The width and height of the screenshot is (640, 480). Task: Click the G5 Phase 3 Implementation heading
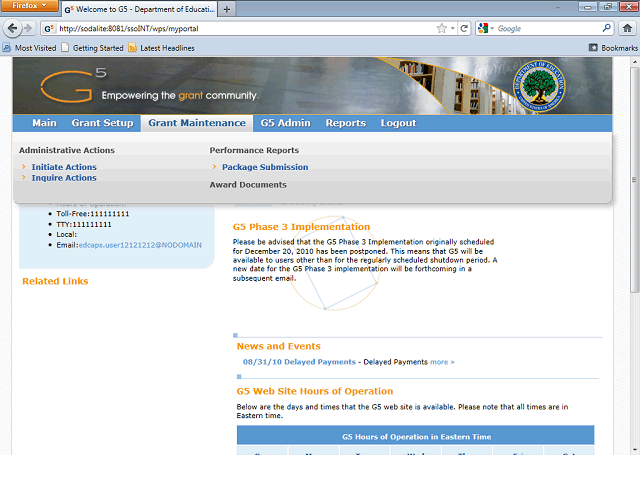[301, 227]
